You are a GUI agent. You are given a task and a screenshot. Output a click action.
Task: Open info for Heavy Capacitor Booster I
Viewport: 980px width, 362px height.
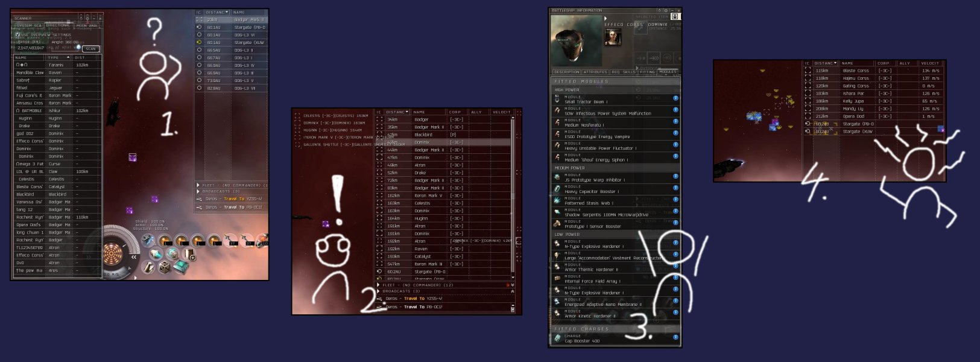[x=675, y=188]
